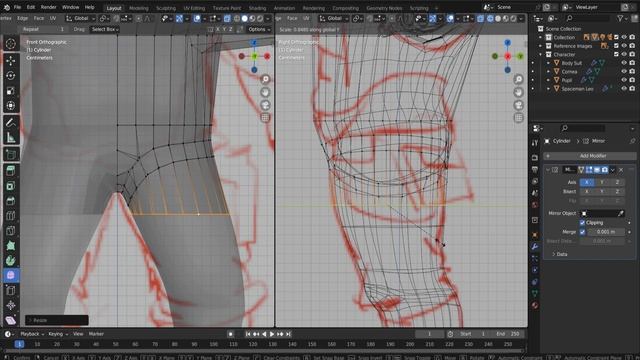Open Select Box drag dropdown
The width and height of the screenshot is (640, 360).
pyautogui.click(x=104, y=29)
